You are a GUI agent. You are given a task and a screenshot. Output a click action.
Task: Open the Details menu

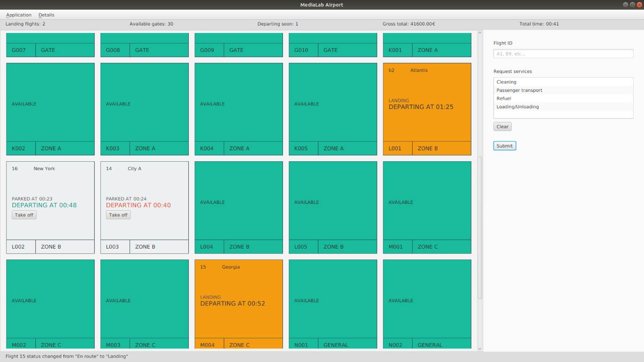pos(46,15)
